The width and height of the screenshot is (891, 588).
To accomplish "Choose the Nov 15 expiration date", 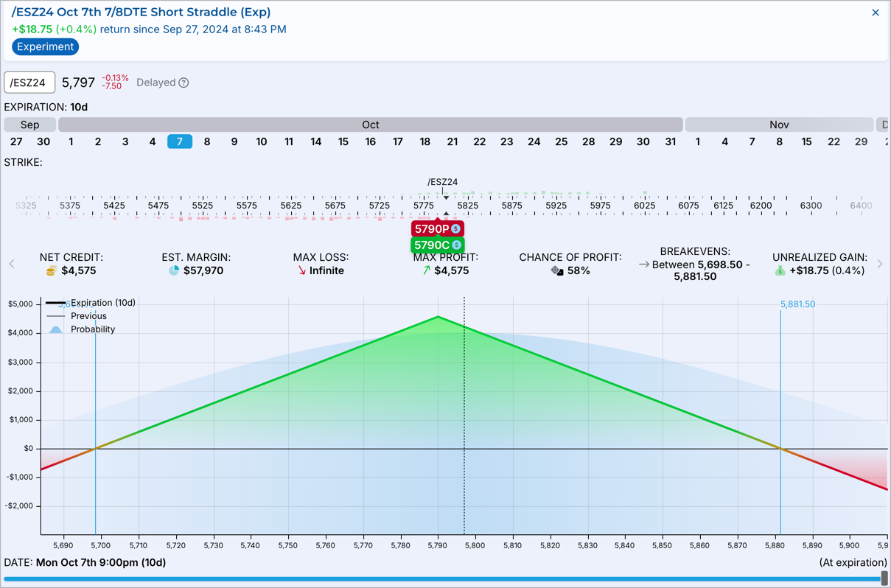I will coord(806,141).
